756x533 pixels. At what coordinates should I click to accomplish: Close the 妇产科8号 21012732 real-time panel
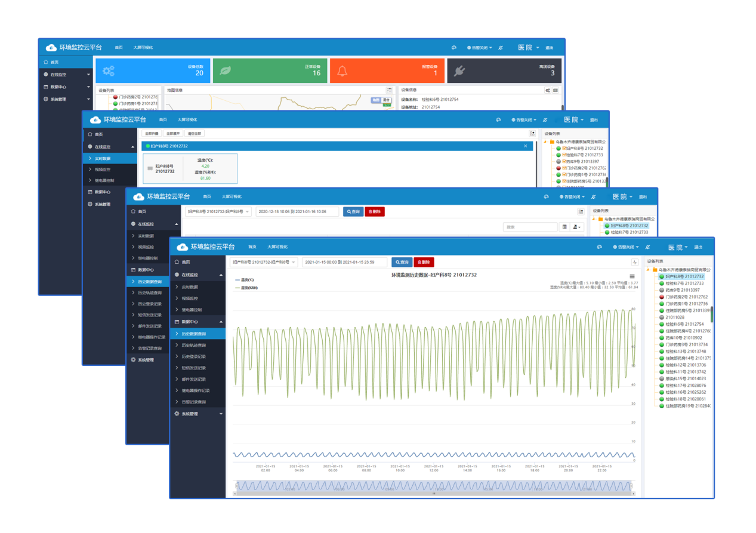coord(525,146)
